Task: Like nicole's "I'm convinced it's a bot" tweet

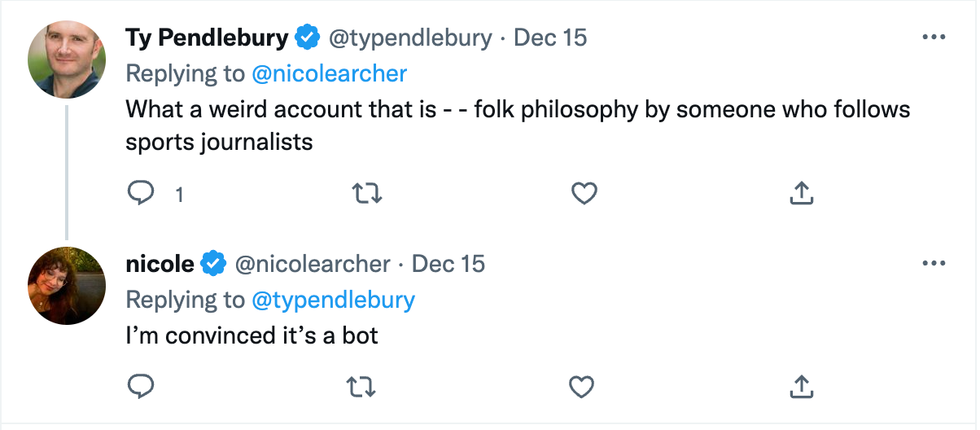Action: pos(583,385)
